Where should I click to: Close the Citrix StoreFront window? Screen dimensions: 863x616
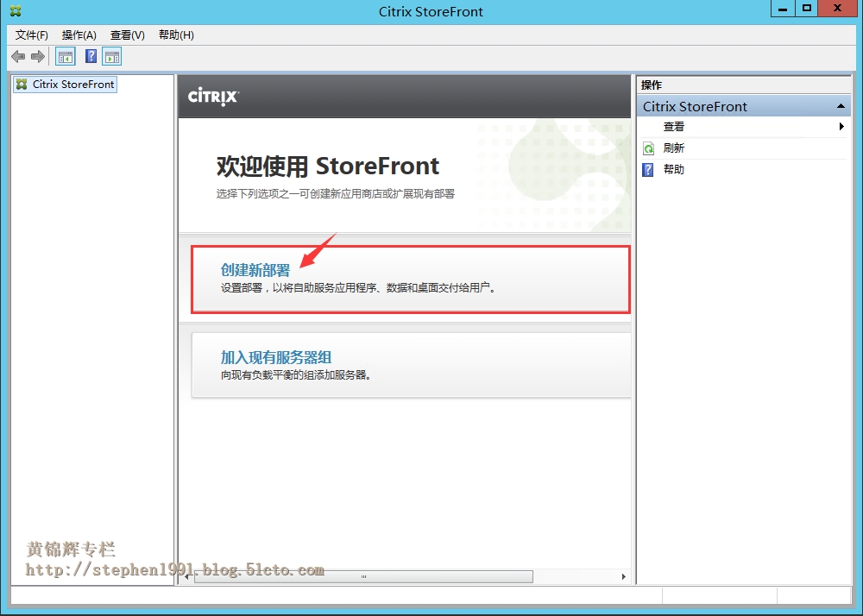[837, 9]
